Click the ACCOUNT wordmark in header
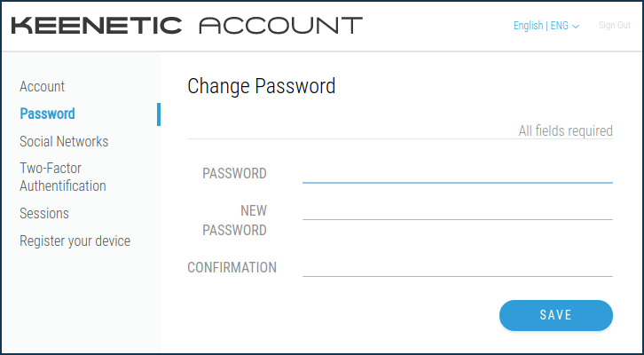 click(x=281, y=26)
